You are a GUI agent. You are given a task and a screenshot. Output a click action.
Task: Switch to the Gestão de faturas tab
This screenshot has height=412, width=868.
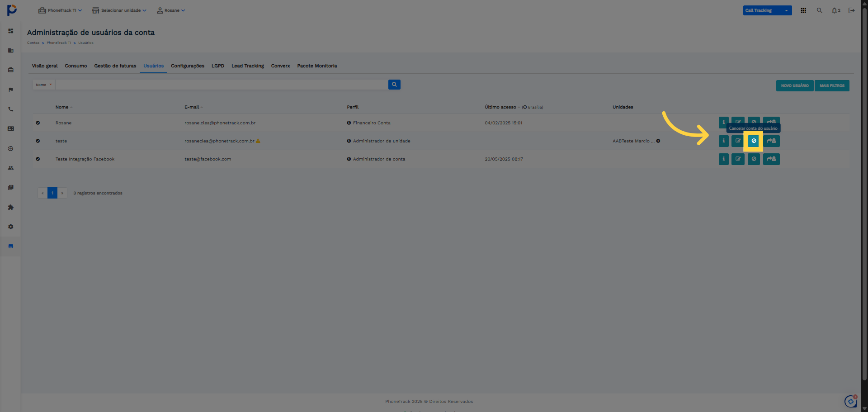[115, 66]
